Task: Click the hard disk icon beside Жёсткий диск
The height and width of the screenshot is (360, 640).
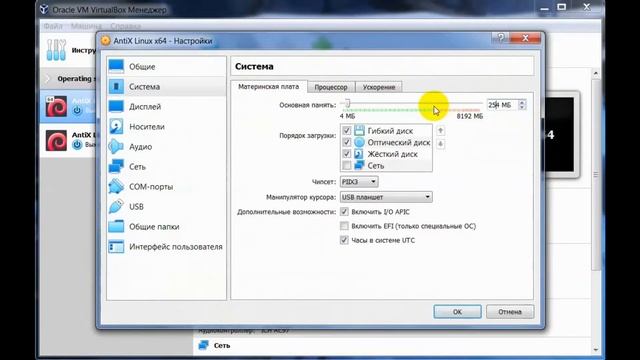Action: tap(359, 154)
